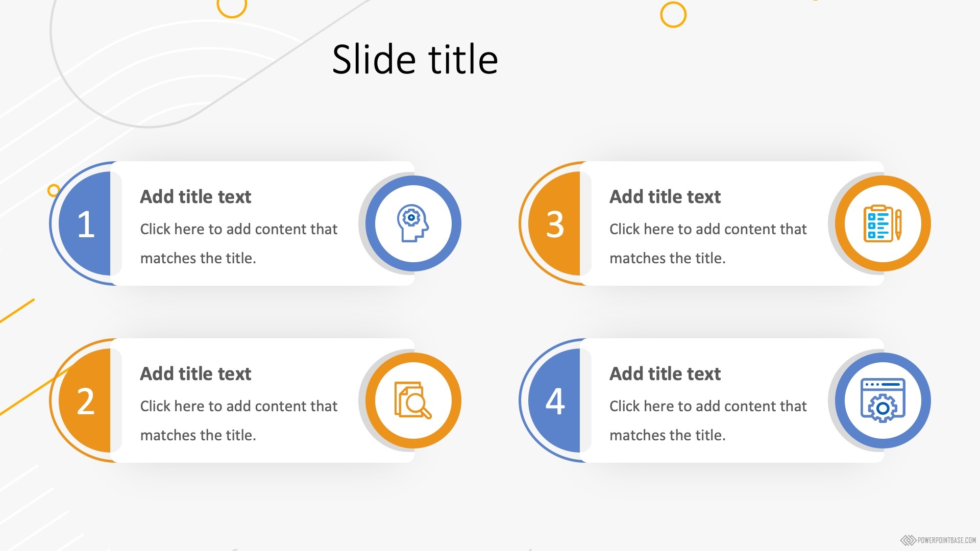Click 'Add title text' in card 4
The height and width of the screenshot is (551, 980).
[x=665, y=374]
